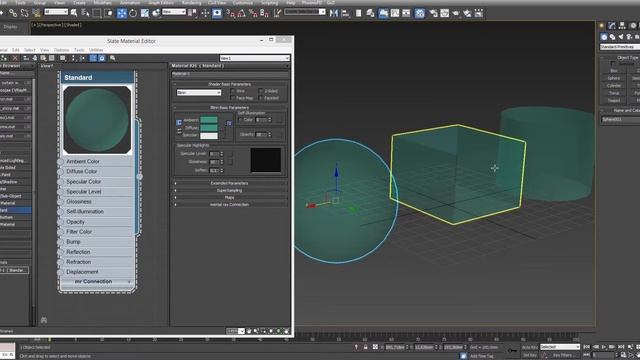Click the Render Production teapot icon
Image resolution: width=640 pixels, height=360 pixels.
456,13
